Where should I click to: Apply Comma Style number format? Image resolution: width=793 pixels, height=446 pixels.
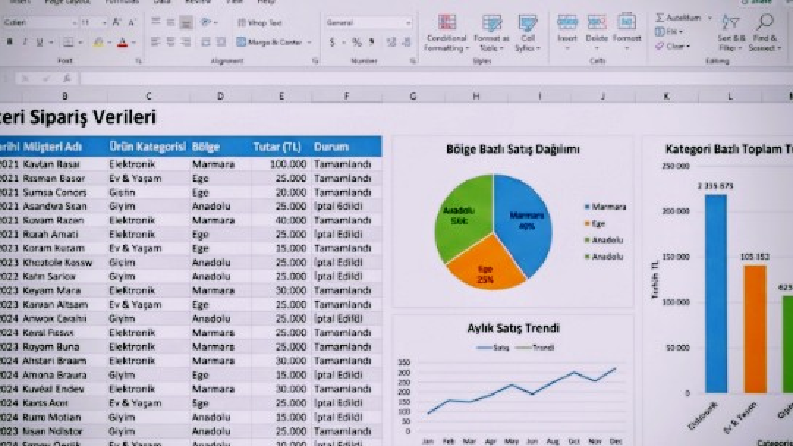click(372, 42)
